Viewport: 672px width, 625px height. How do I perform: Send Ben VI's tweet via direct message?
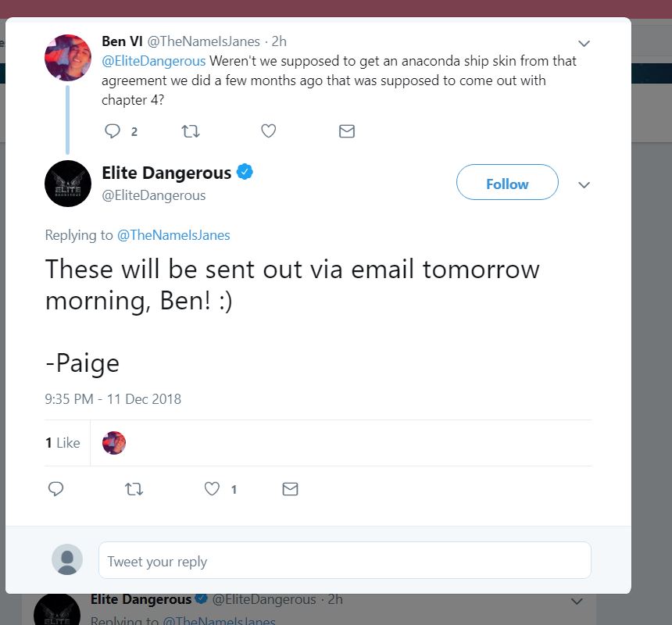point(347,131)
